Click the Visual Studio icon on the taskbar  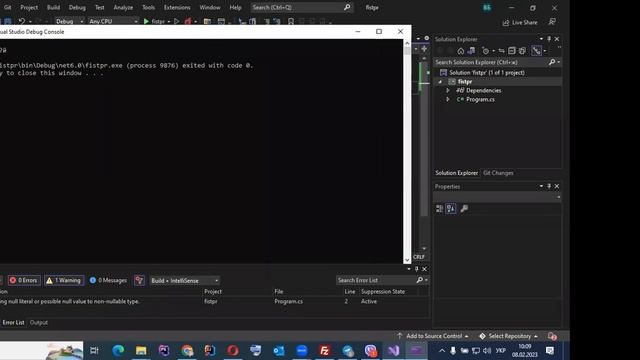click(393, 351)
